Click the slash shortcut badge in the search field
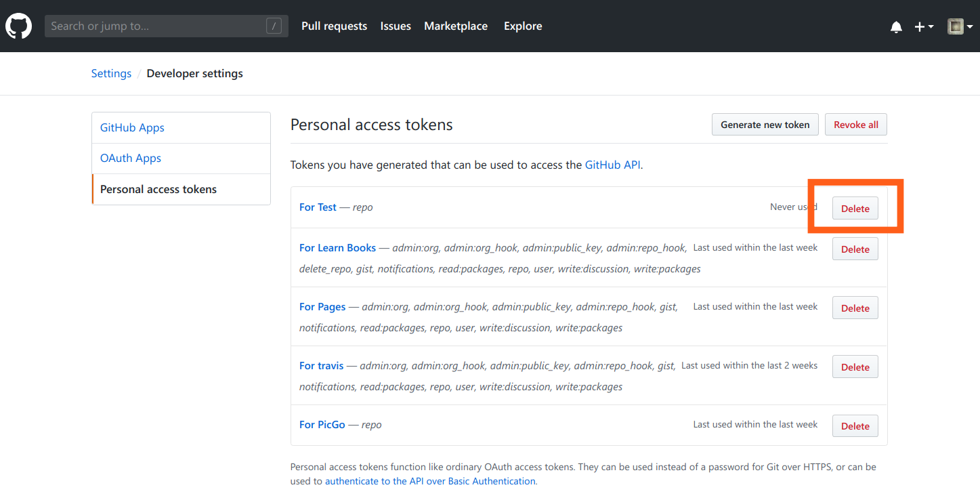 coord(274,26)
